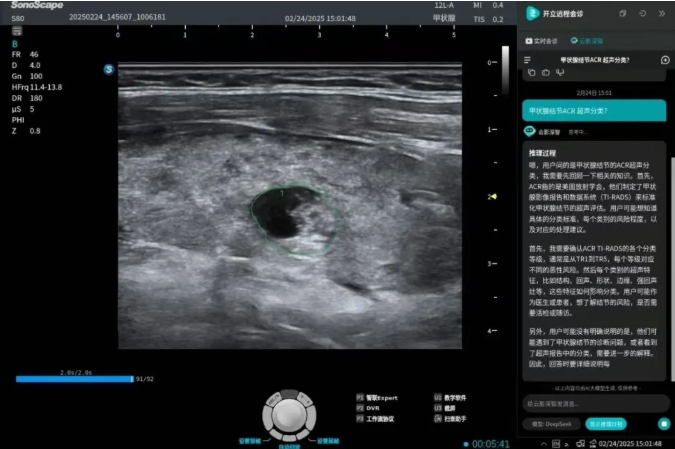
Task: Click the user message bubble 甲状腺结节ACR 超声分类?
Action: coord(594,111)
